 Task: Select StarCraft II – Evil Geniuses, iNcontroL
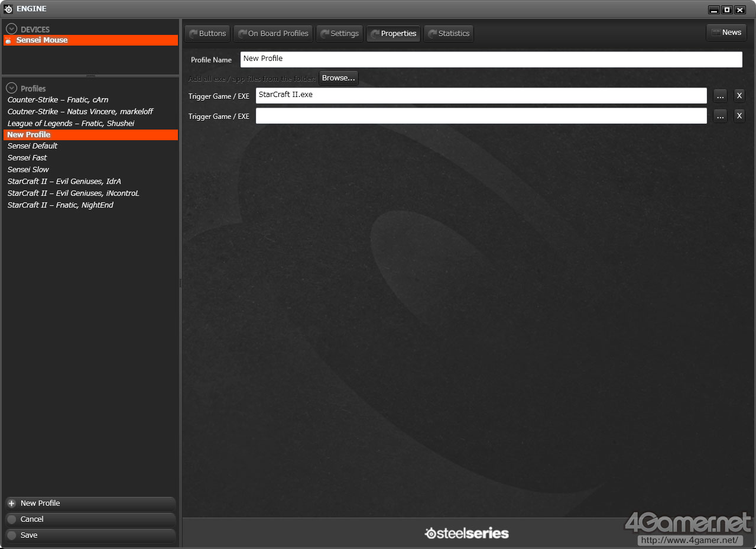click(x=73, y=193)
